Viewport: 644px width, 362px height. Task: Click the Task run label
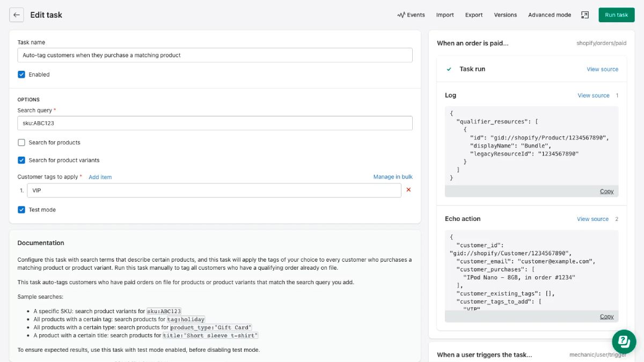click(x=472, y=69)
